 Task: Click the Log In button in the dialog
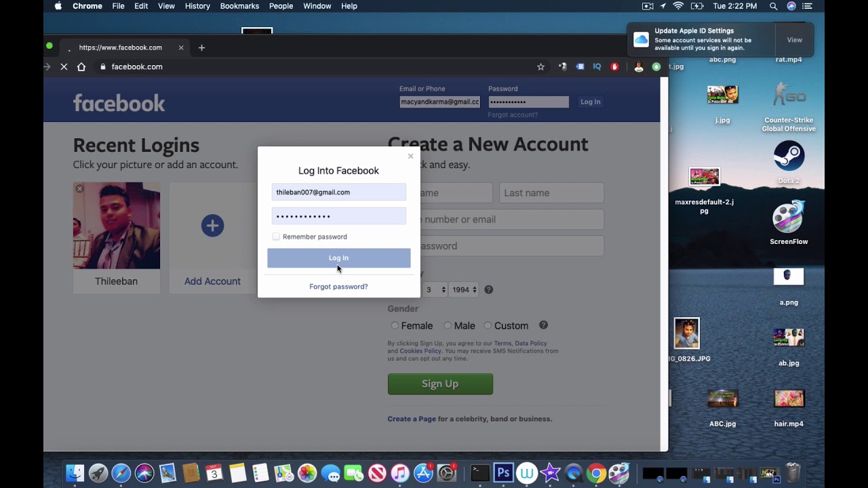click(x=338, y=258)
